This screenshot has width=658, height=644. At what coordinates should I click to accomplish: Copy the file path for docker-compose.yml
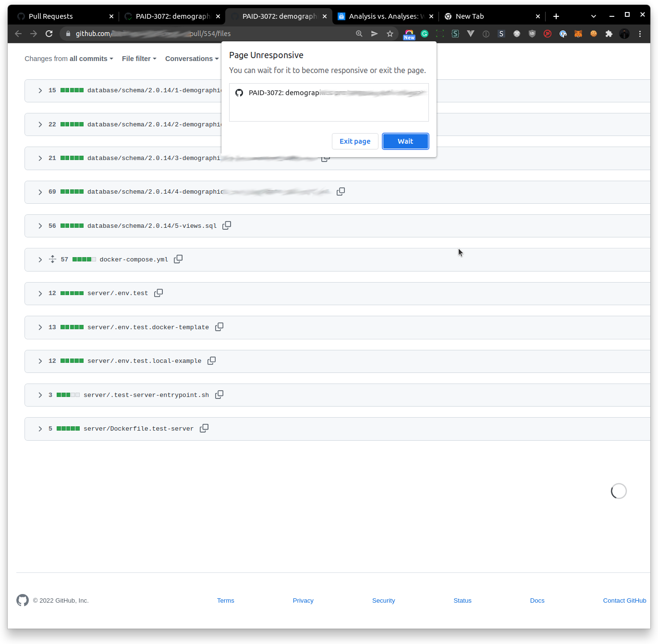pos(178,259)
